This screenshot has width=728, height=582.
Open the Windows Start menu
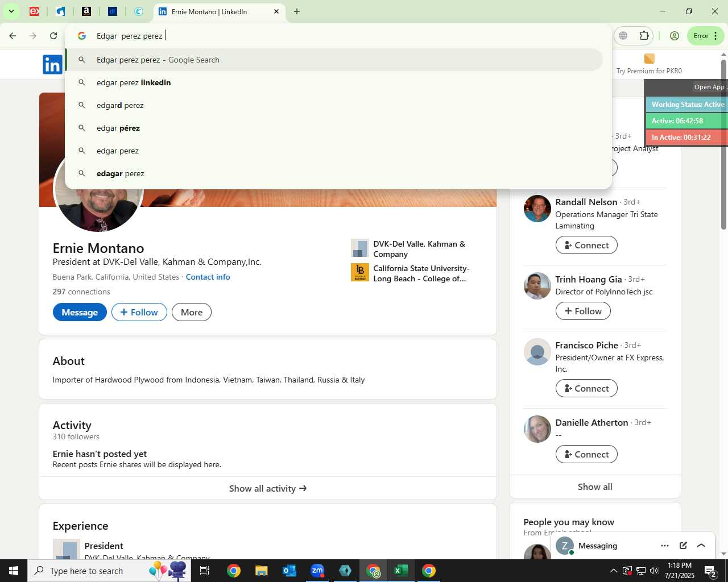[x=14, y=571]
